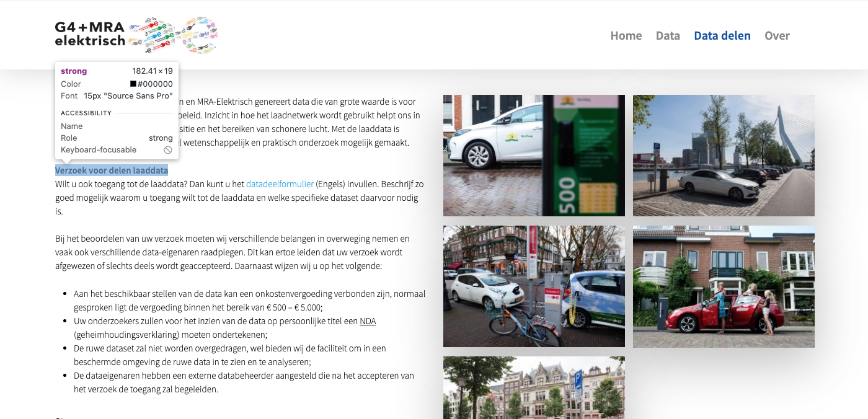Viewport: 868px width, 419px height.
Task: Select the Data delen navigation item
Action: [x=722, y=35]
